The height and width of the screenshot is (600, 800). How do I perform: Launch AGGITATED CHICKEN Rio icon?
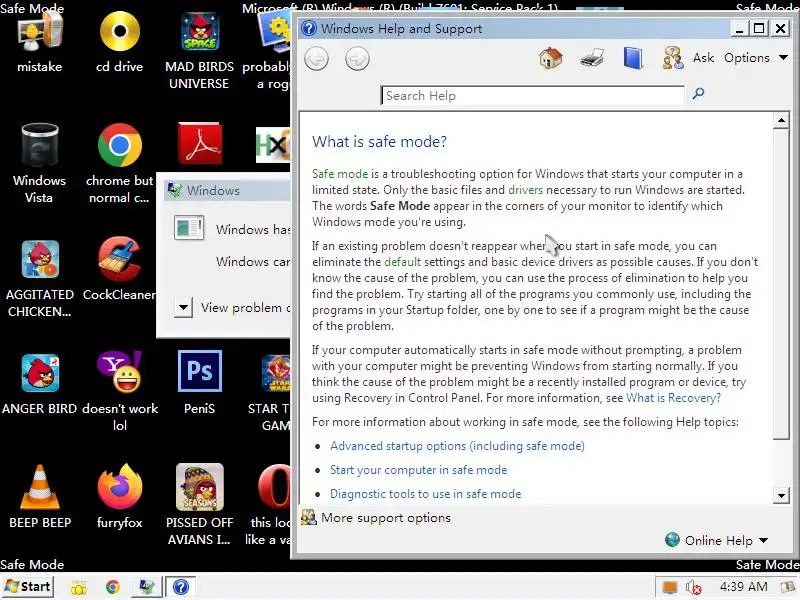pos(39,278)
